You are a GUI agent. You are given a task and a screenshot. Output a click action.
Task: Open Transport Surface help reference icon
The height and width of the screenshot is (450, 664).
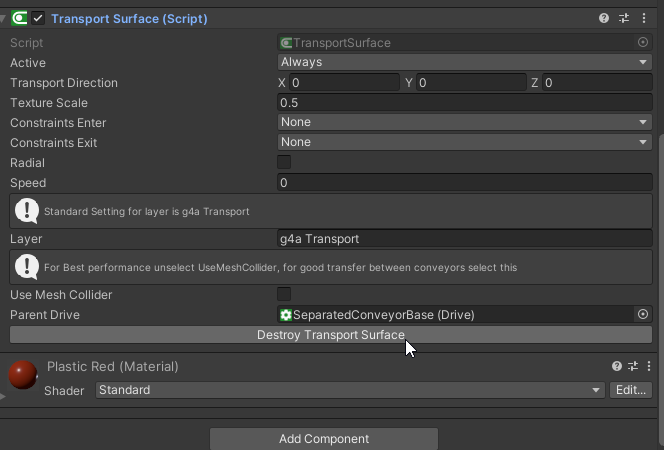click(604, 18)
